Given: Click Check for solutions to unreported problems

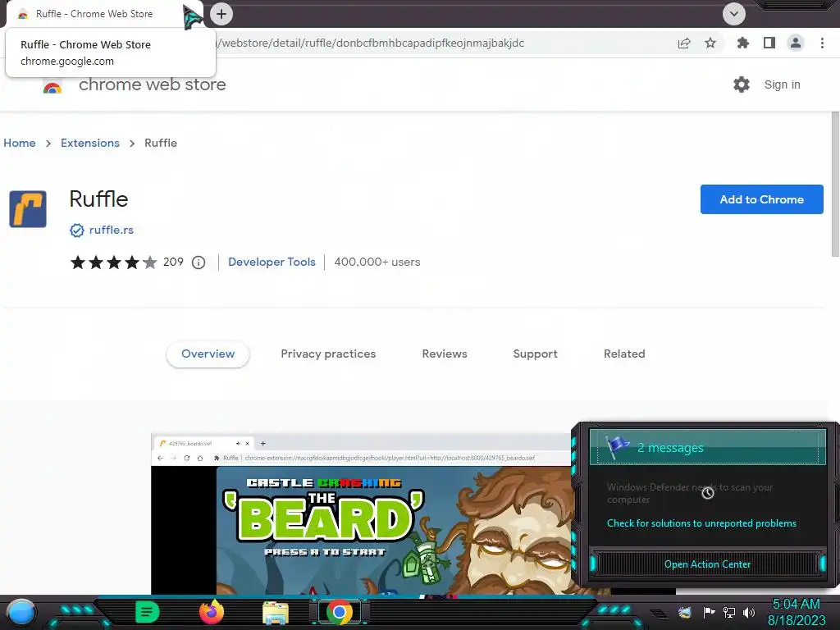Looking at the screenshot, I should click(x=701, y=523).
